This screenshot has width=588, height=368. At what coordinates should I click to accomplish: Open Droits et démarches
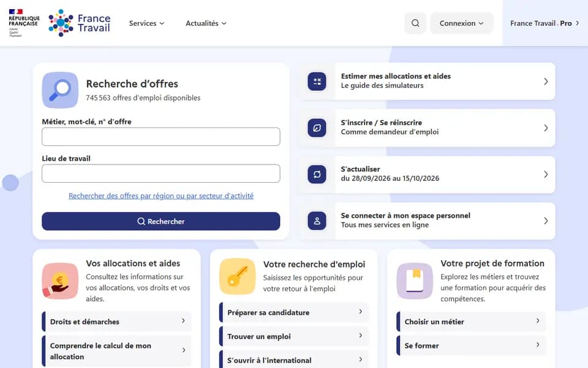point(116,322)
